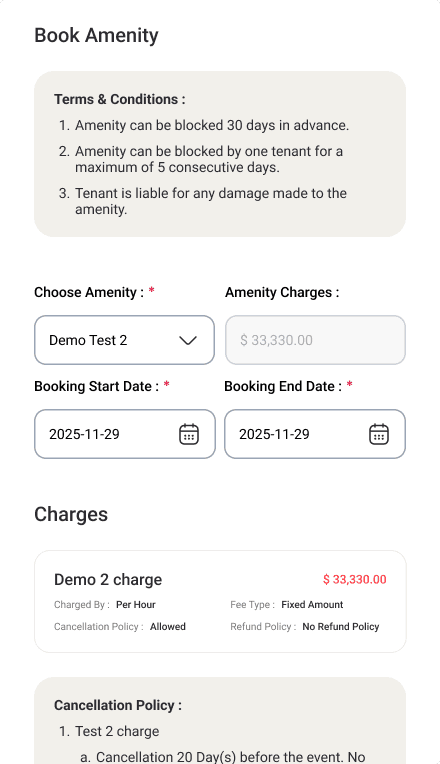Click the Cancellation Policy heading
Screen dimensions: 440x764
pos(117,706)
